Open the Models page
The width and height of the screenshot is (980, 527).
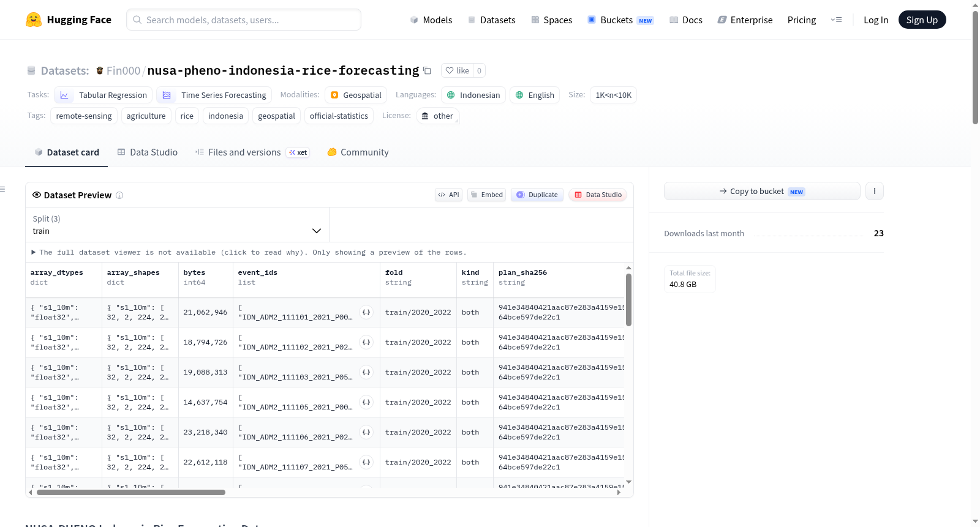pyautogui.click(x=431, y=20)
